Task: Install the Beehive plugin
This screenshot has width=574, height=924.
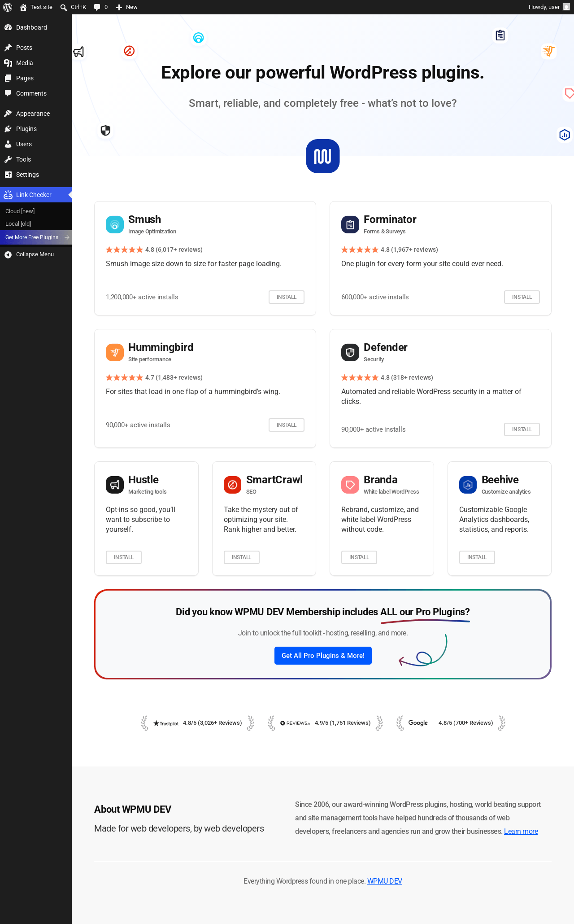Action: [477, 557]
